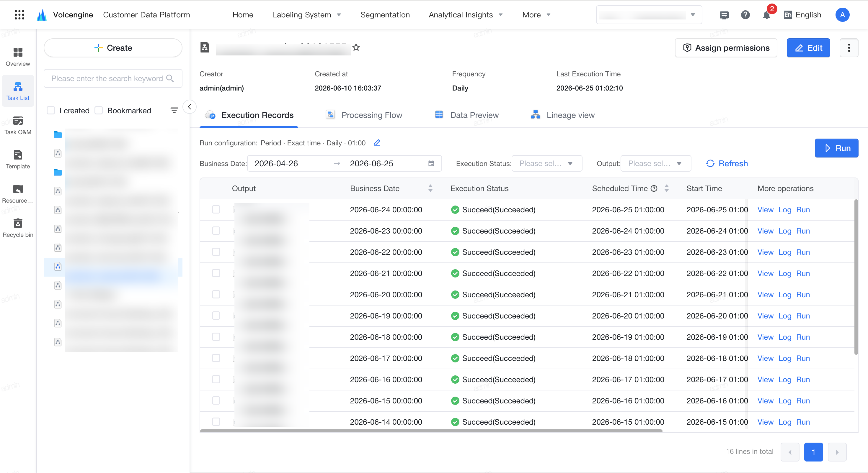Image resolution: width=868 pixels, height=473 pixels.
Task: Edit run configuration via pencil icon
Action: pos(377,143)
